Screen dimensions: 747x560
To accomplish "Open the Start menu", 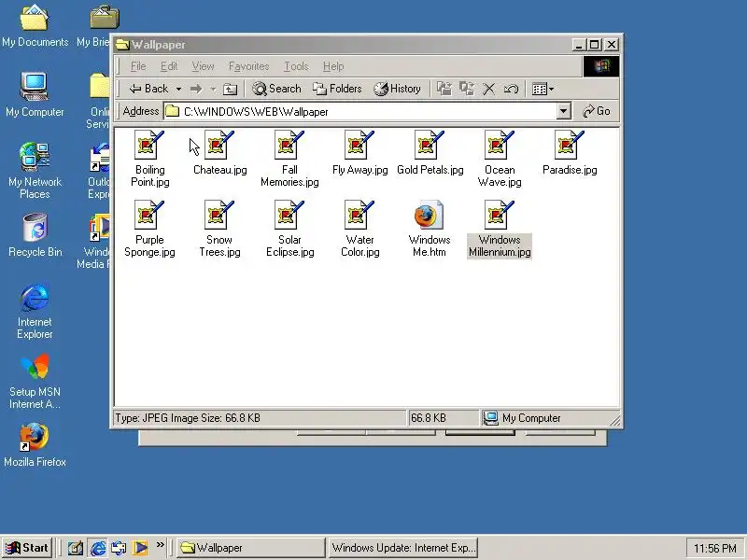I will pyautogui.click(x=27, y=548).
